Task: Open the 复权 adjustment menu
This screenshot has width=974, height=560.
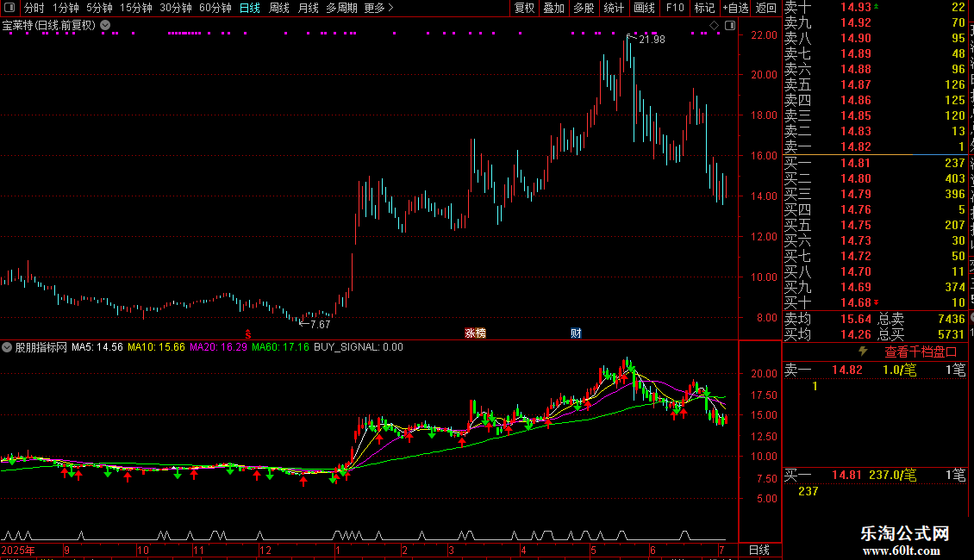Action: coord(524,8)
